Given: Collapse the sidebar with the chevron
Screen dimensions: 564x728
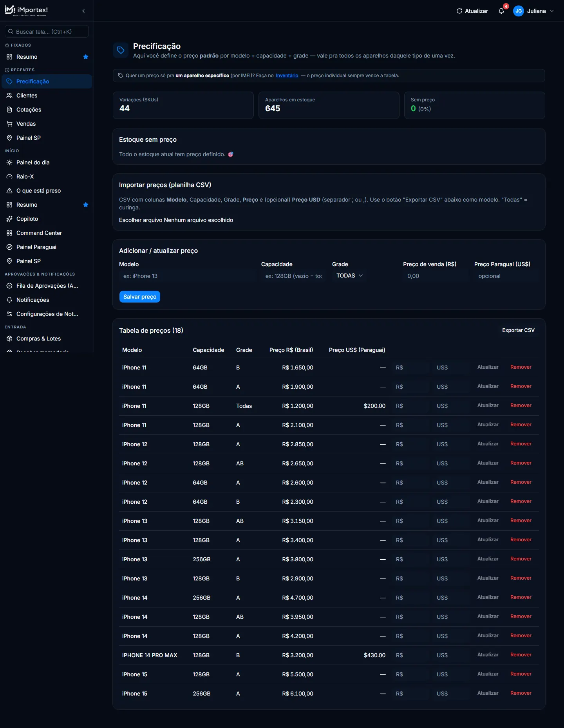Looking at the screenshot, I should point(83,11).
